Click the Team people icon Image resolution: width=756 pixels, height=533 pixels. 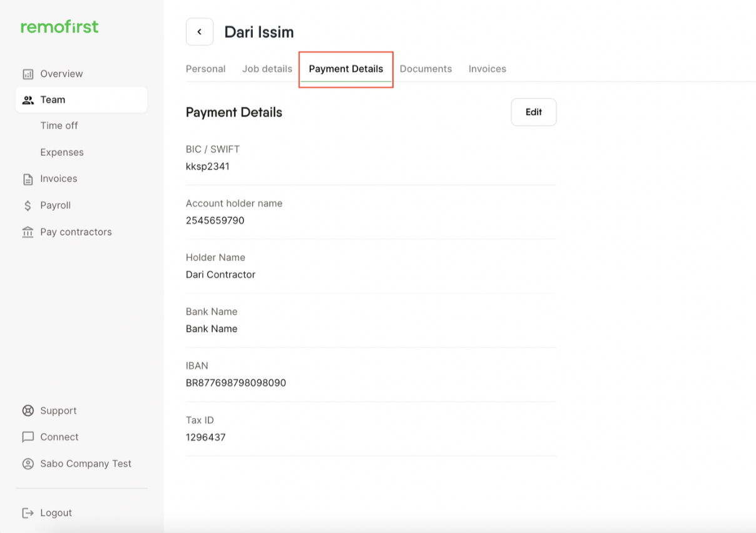pos(28,100)
